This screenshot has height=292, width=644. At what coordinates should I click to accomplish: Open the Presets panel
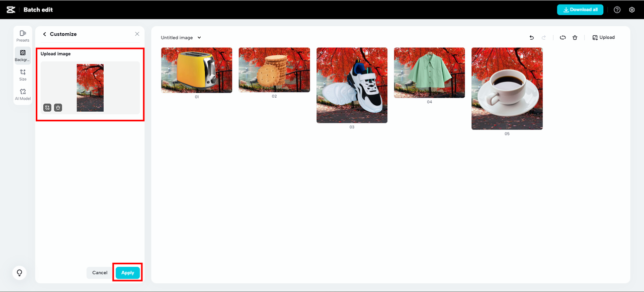click(x=23, y=36)
